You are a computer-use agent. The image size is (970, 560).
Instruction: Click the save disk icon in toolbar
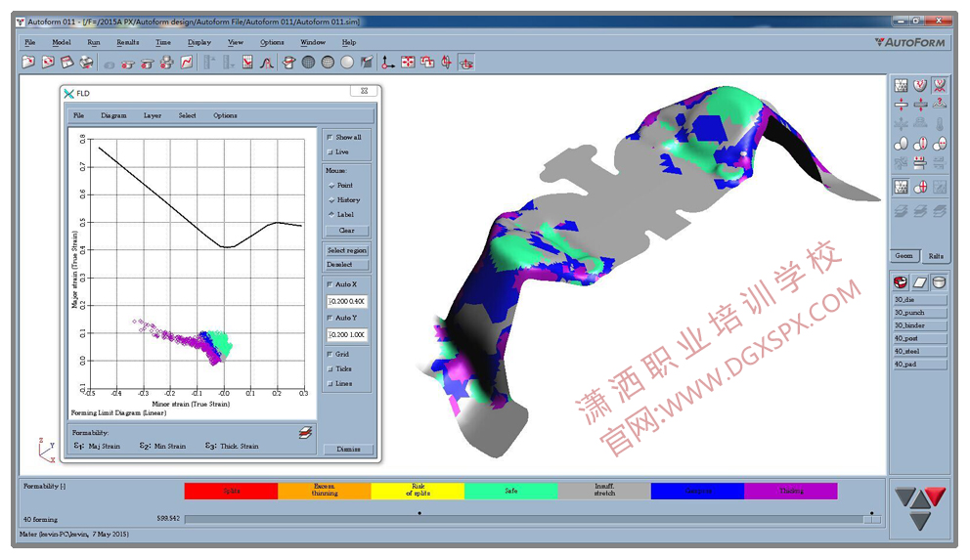pyautogui.click(x=67, y=62)
